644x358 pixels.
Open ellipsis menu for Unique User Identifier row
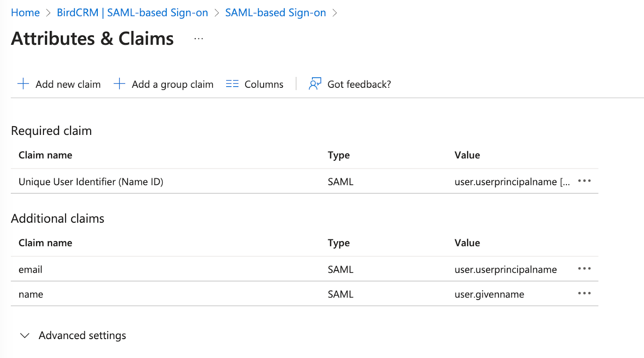(x=584, y=181)
